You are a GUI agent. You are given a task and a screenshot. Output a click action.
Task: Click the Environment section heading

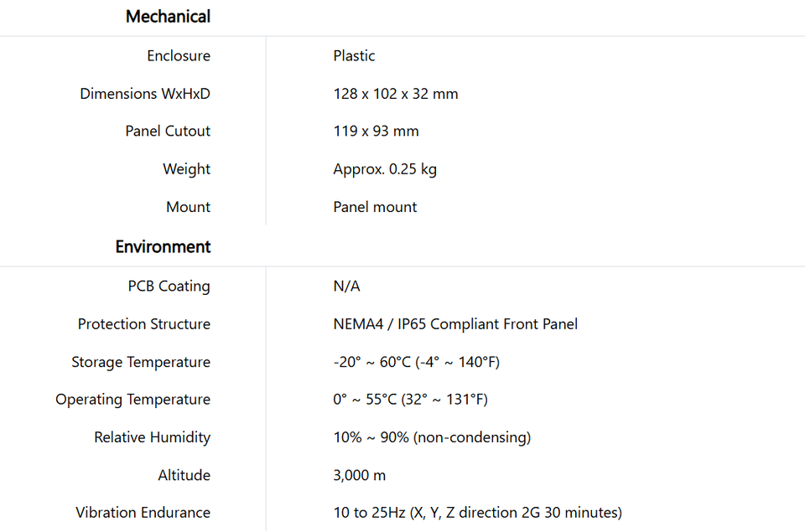tap(163, 247)
